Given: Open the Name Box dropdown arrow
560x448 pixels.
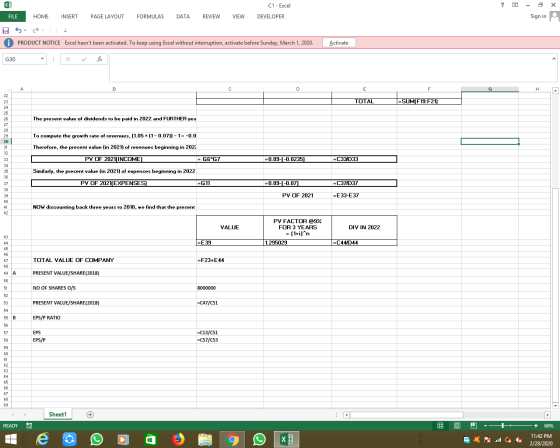Looking at the screenshot, I should click(x=42, y=59).
